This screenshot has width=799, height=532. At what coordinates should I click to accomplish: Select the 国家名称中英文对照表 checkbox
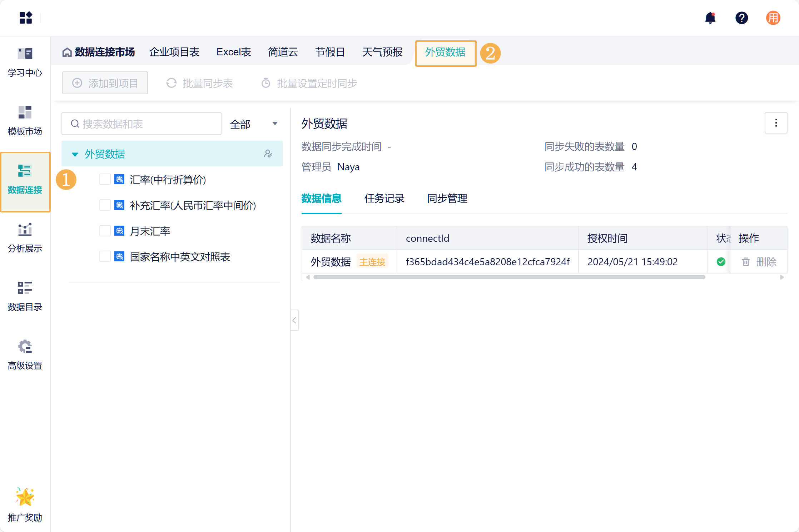point(105,256)
